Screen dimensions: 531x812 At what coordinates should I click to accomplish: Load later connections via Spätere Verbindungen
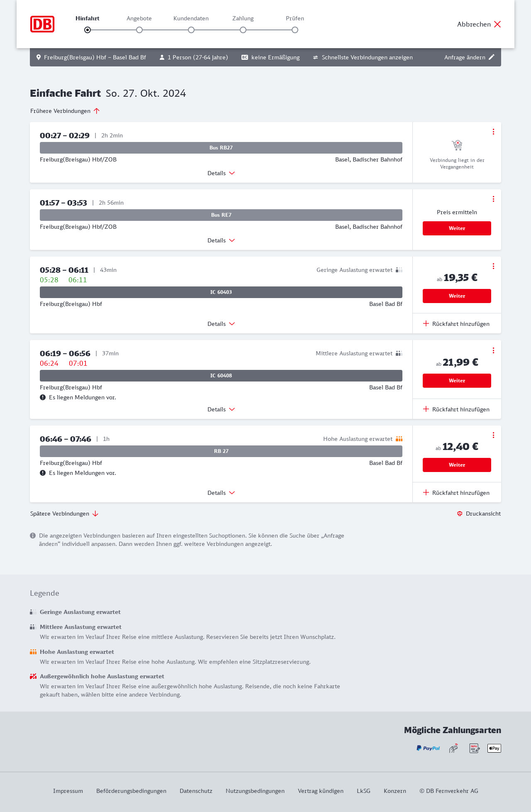pos(64,514)
